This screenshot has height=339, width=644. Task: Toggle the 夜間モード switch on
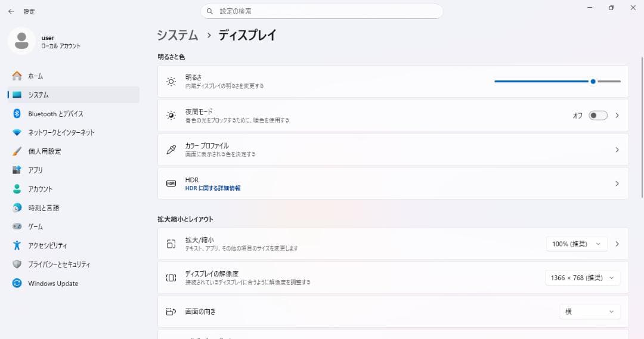pos(597,116)
